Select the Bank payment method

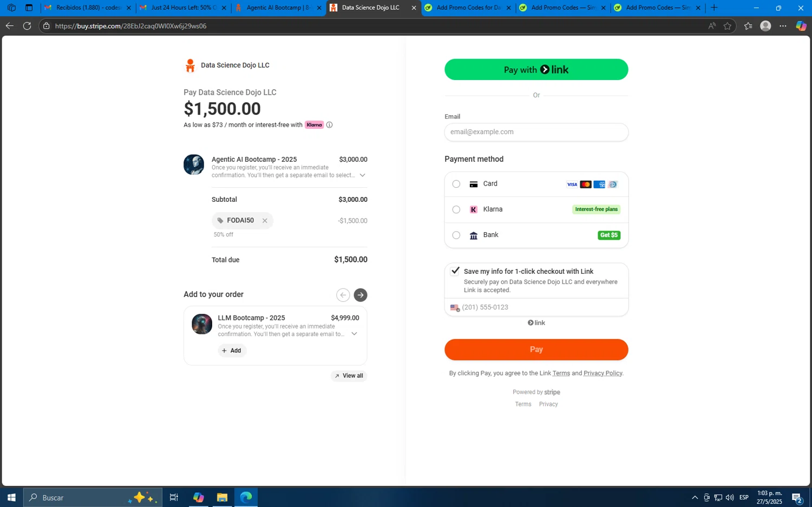click(456, 235)
